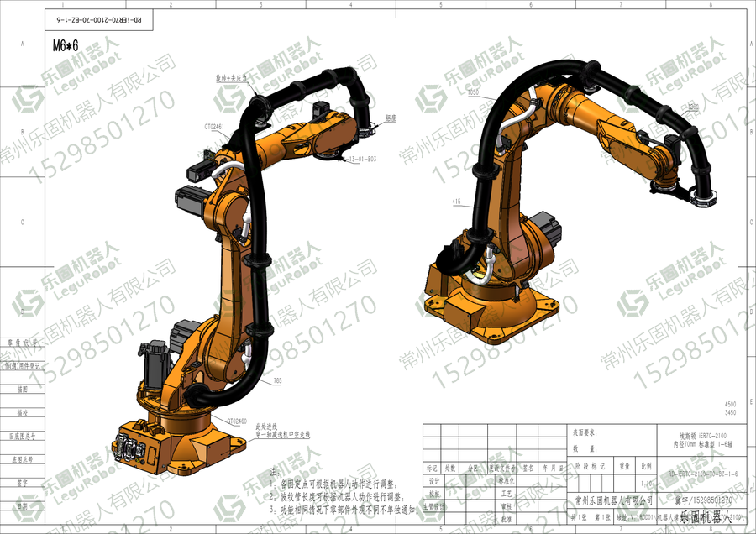
Task: Click the "GT02460" part callout
Action: [237, 421]
